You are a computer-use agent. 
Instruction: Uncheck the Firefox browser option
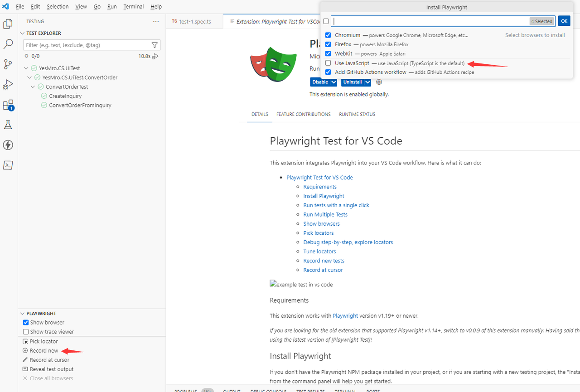[328, 44]
